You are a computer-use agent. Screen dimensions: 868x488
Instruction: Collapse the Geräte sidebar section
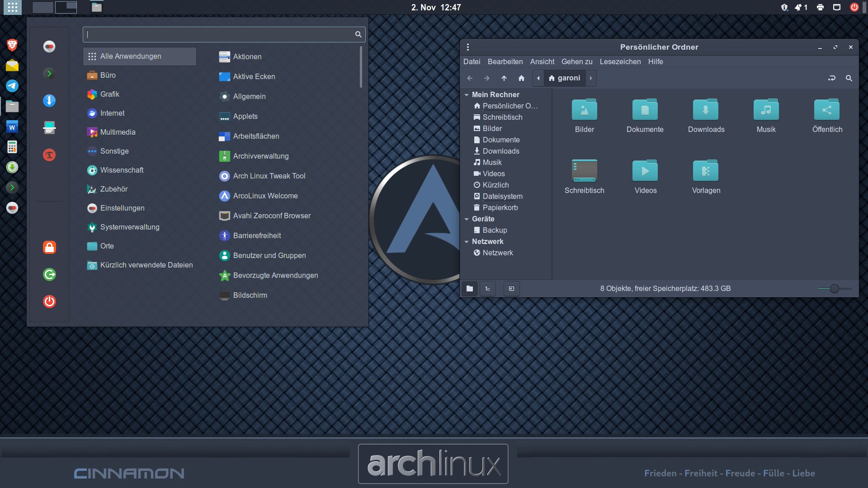click(x=467, y=219)
